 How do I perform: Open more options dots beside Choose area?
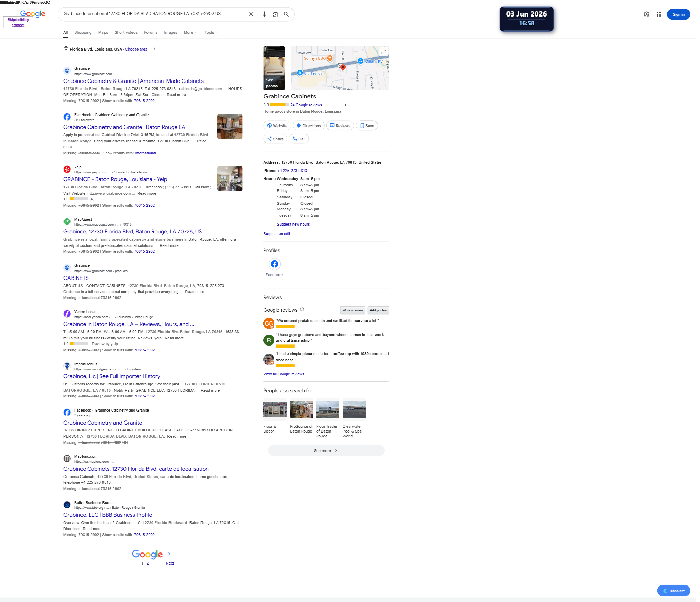pos(154,49)
